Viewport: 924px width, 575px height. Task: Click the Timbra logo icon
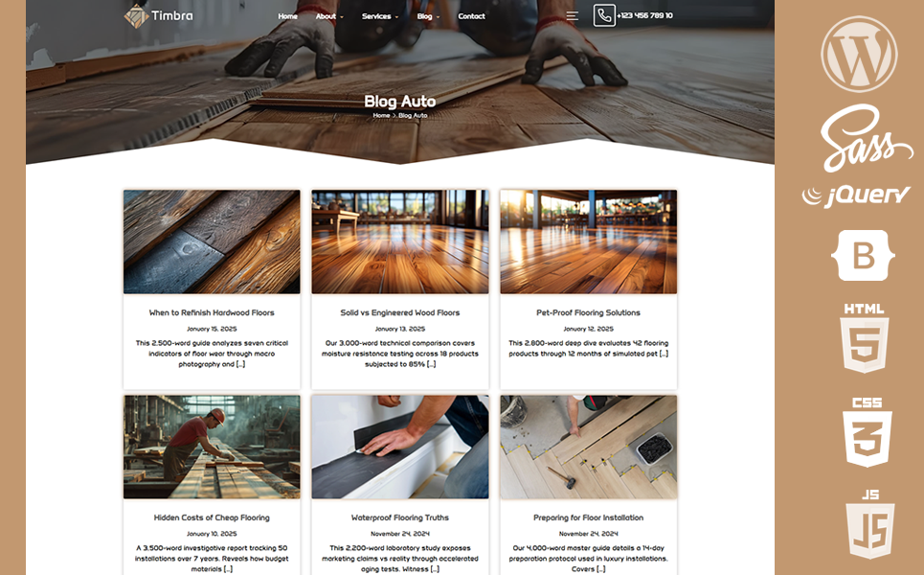pyautogui.click(x=136, y=16)
